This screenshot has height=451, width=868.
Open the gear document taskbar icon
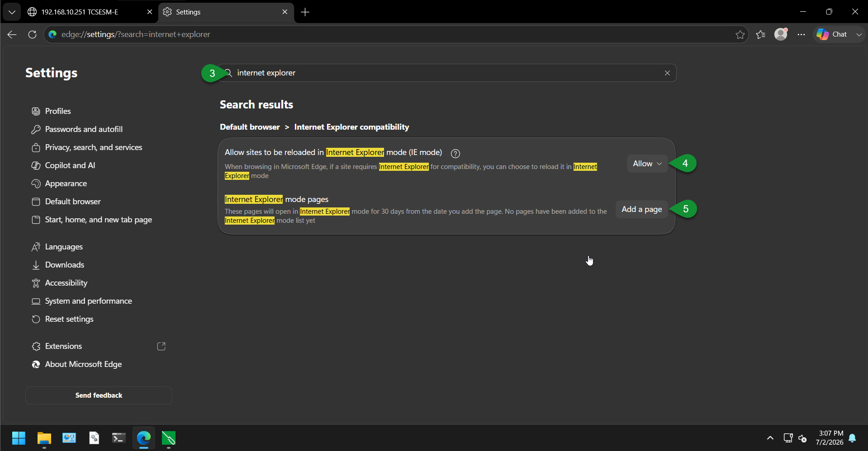point(94,438)
